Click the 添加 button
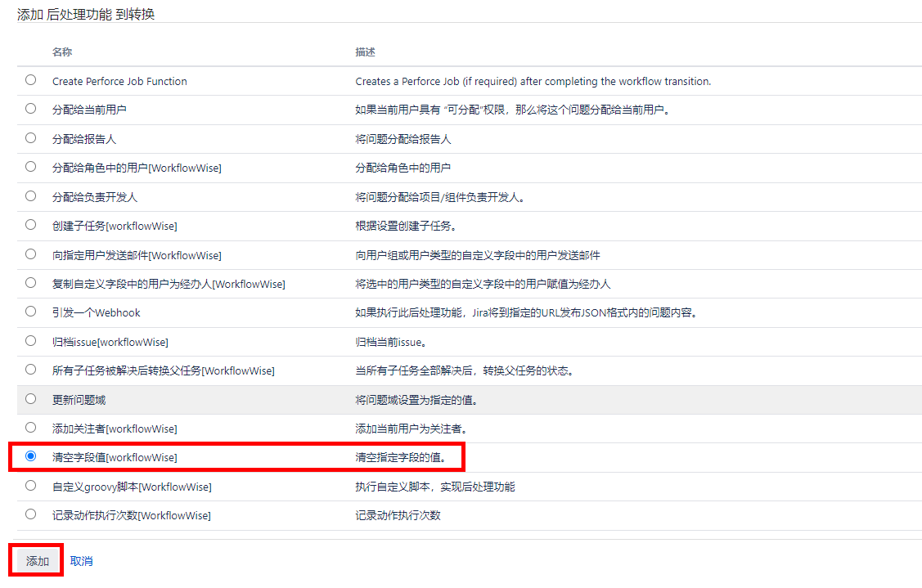Viewport: 922px width, 588px height. pyautogui.click(x=37, y=561)
